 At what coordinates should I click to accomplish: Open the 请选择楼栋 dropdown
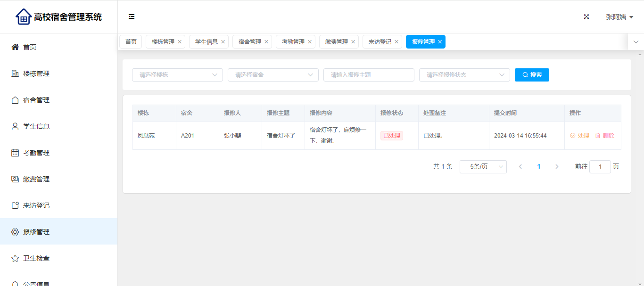click(177, 75)
